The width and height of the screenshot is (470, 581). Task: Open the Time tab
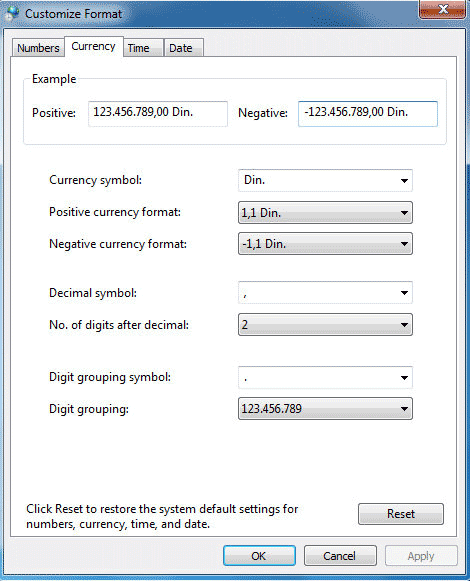pos(143,48)
